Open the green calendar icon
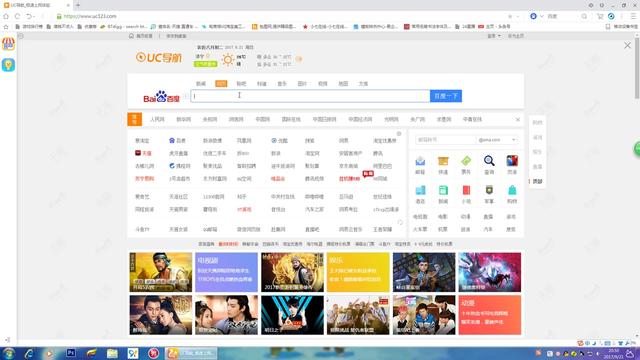 pos(443,190)
